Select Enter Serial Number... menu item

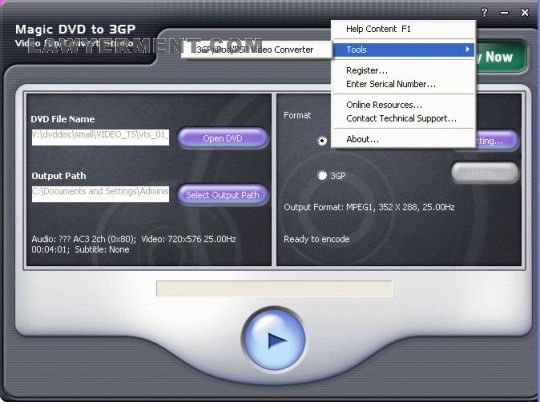tap(404, 84)
